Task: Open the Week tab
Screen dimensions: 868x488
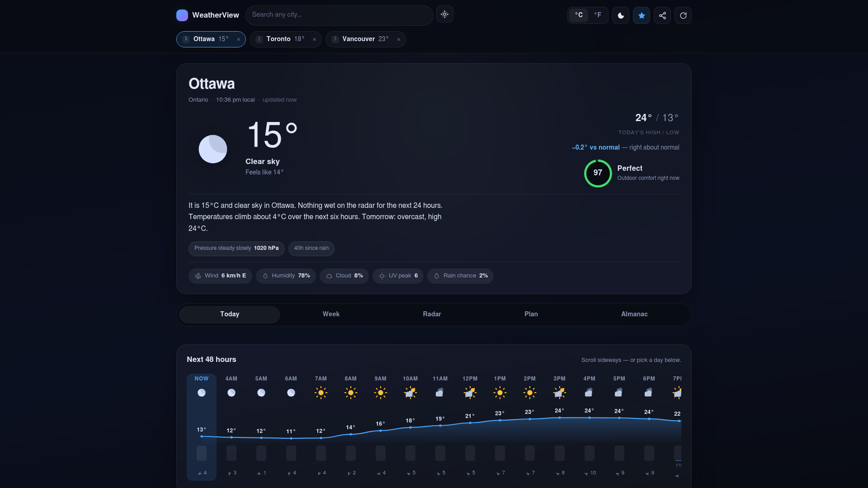Action: (331, 314)
